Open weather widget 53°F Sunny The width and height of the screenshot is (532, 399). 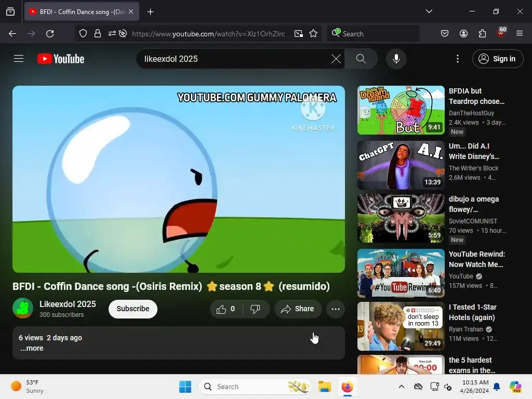tap(27, 387)
